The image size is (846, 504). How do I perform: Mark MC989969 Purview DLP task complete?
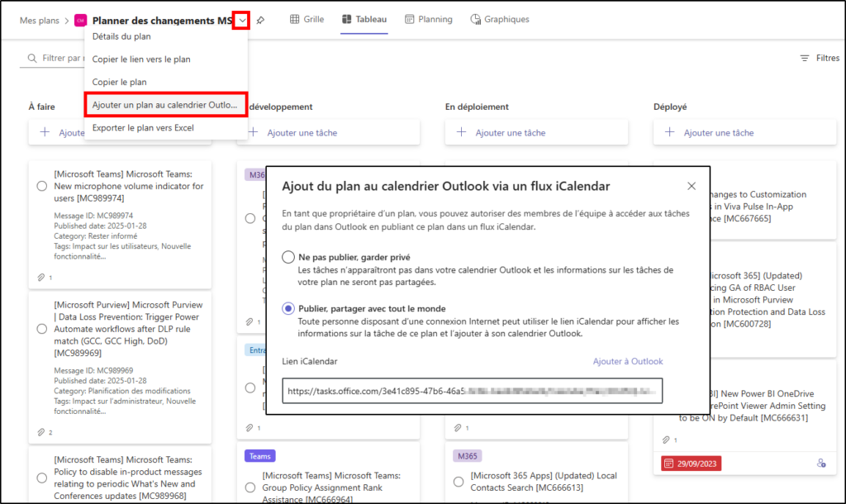41,329
